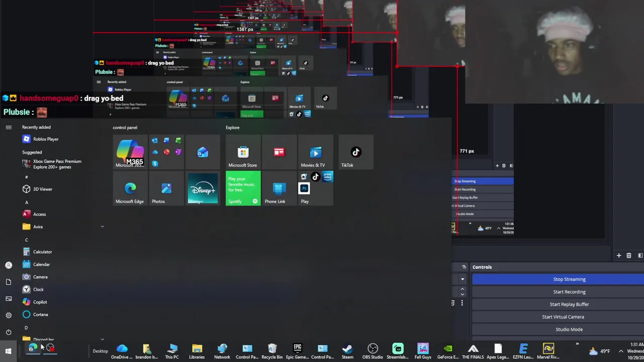The width and height of the screenshot is (644, 362).
Task: Click Start Replay Buffer in OBS
Action: tap(558, 304)
